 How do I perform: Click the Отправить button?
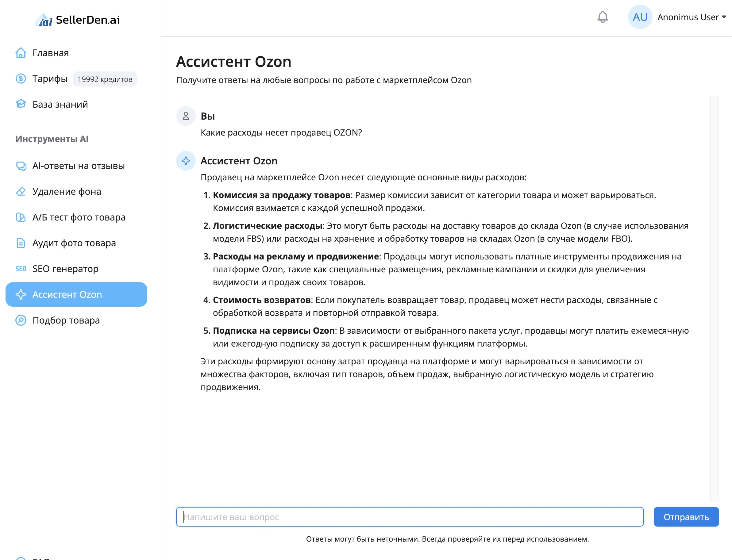coord(686,517)
